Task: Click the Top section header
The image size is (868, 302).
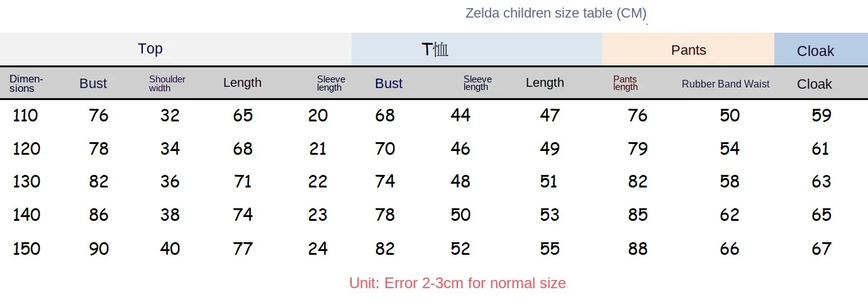Action: (x=150, y=49)
